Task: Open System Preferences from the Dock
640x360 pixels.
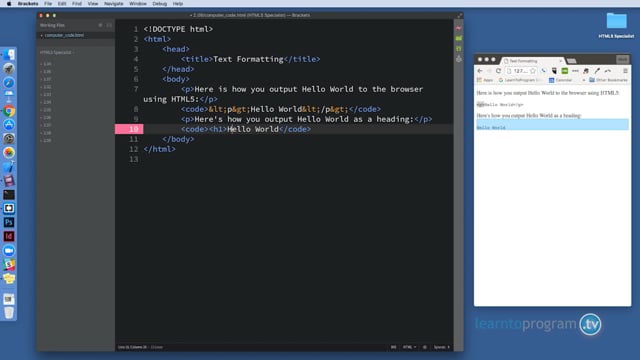Action: pyautogui.click(x=9, y=138)
